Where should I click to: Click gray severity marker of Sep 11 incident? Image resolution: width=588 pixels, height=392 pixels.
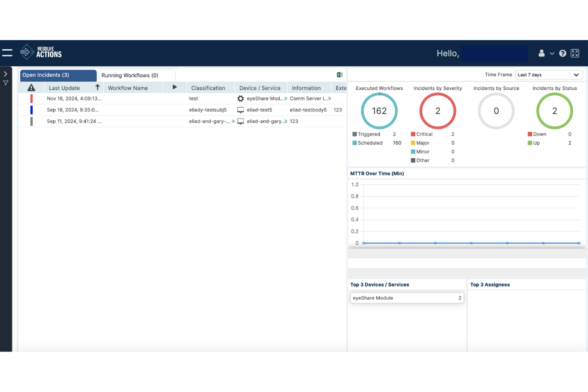[x=31, y=121]
